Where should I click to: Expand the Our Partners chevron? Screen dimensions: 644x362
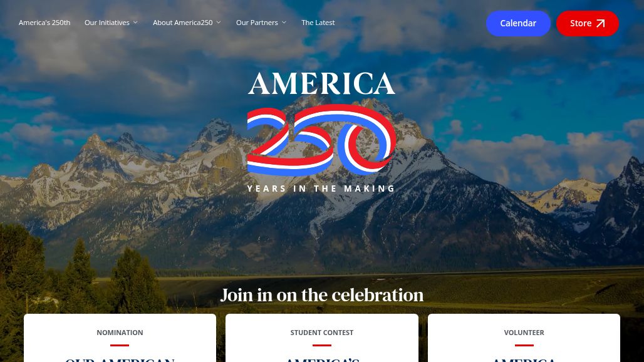tap(284, 23)
